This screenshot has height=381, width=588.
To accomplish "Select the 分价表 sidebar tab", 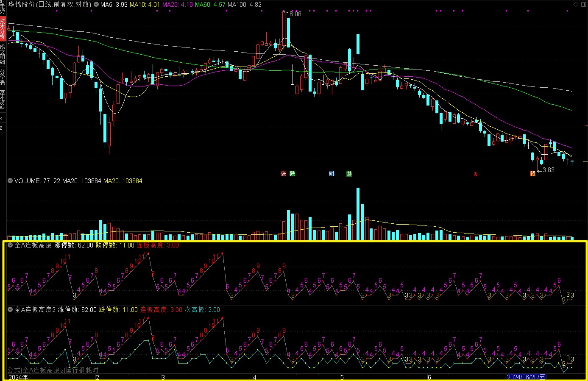I will [3, 78].
